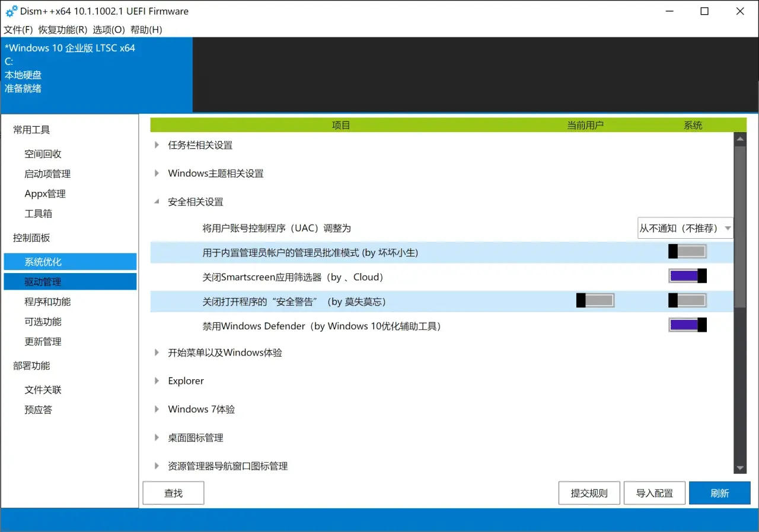Open the 选项(O) menu
The height and width of the screenshot is (532, 759).
tap(109, 30)
